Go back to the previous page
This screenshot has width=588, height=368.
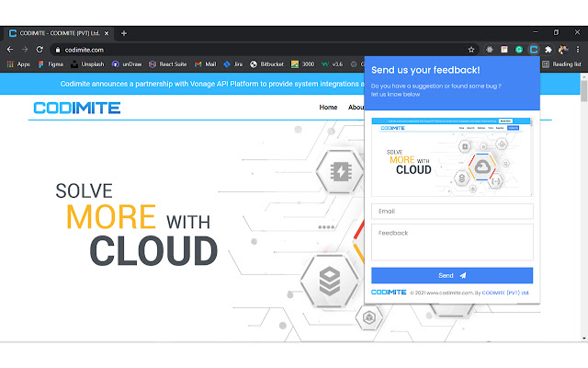coord(10,49)
